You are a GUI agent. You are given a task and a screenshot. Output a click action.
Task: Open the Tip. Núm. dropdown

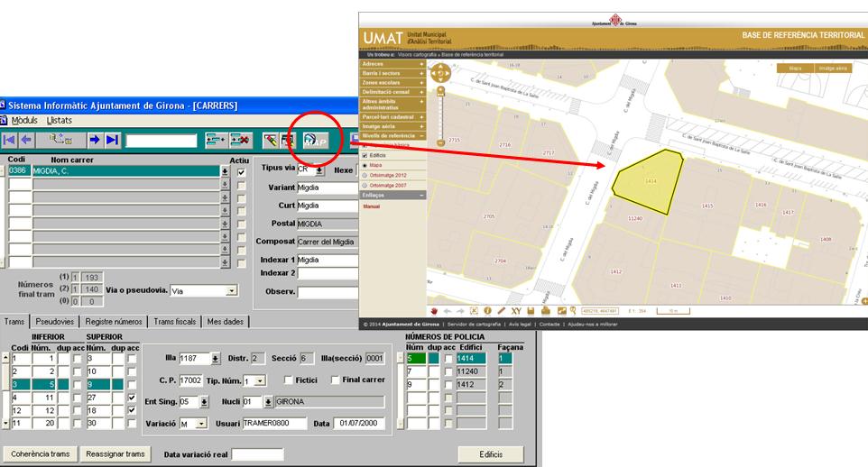pyautogui.click(x=260, y=380)
